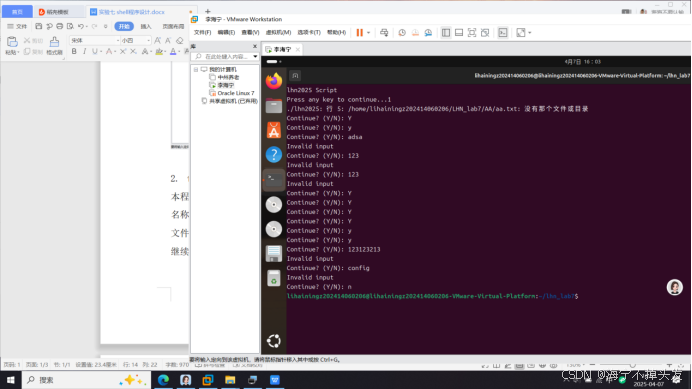Toggle underline formatting in WPS
The width and height of the screenshot is (692, 389).
[94, 52]
